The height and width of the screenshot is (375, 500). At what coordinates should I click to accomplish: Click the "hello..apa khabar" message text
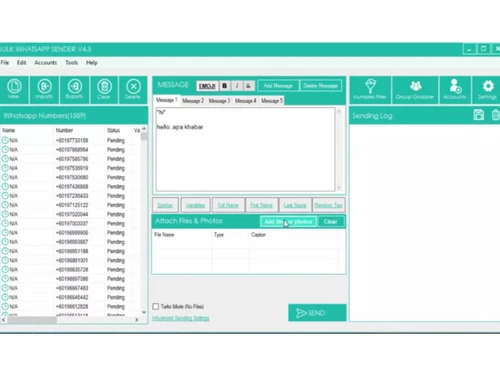[x=180, y=127]
